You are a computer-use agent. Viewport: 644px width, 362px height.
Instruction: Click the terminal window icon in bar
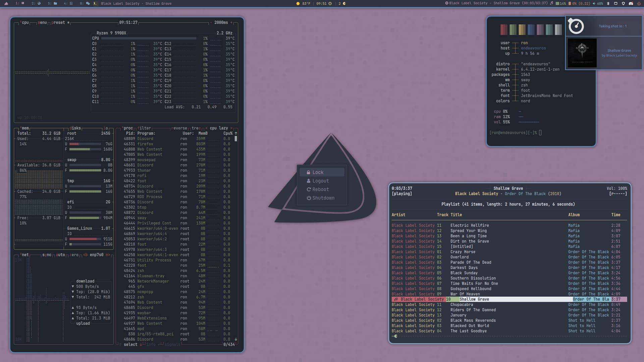pyautogui.click(x=95, y=3)
